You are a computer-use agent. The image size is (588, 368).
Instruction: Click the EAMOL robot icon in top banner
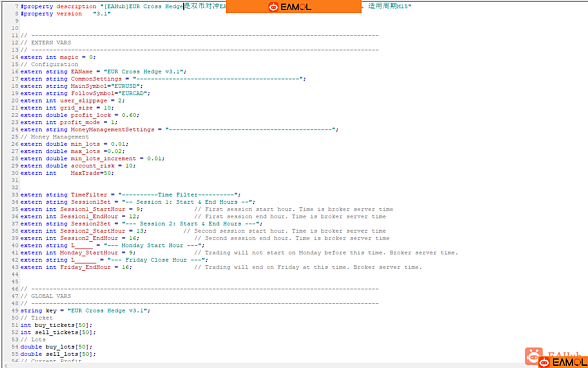click(273, 7)
